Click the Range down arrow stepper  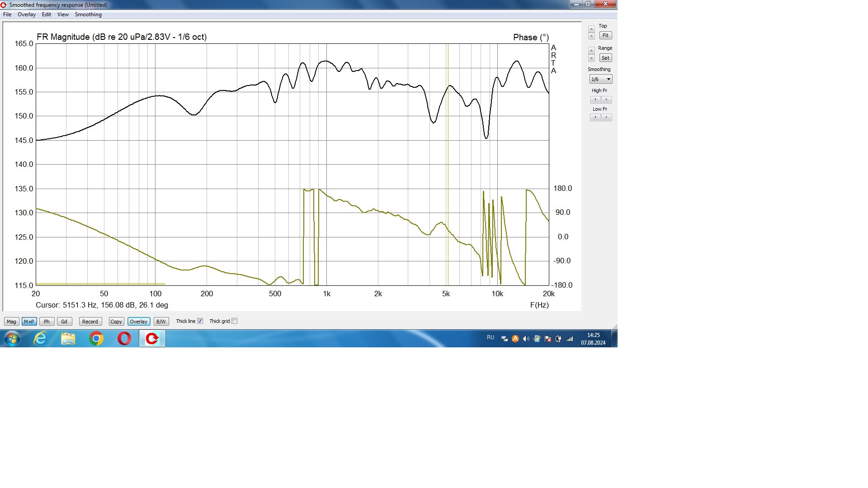(x=591, y=58)
